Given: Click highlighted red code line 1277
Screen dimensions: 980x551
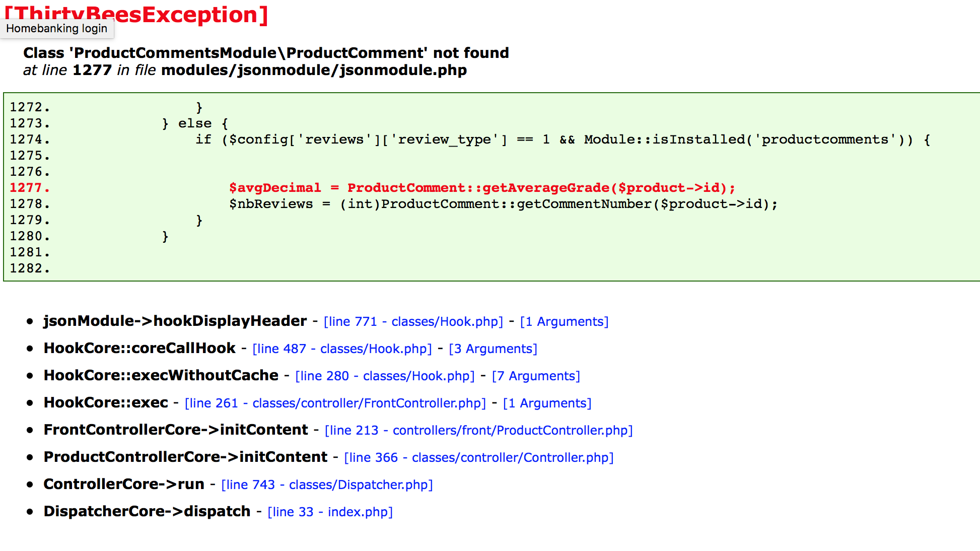Looking at the screenshot, I should 482,188.
